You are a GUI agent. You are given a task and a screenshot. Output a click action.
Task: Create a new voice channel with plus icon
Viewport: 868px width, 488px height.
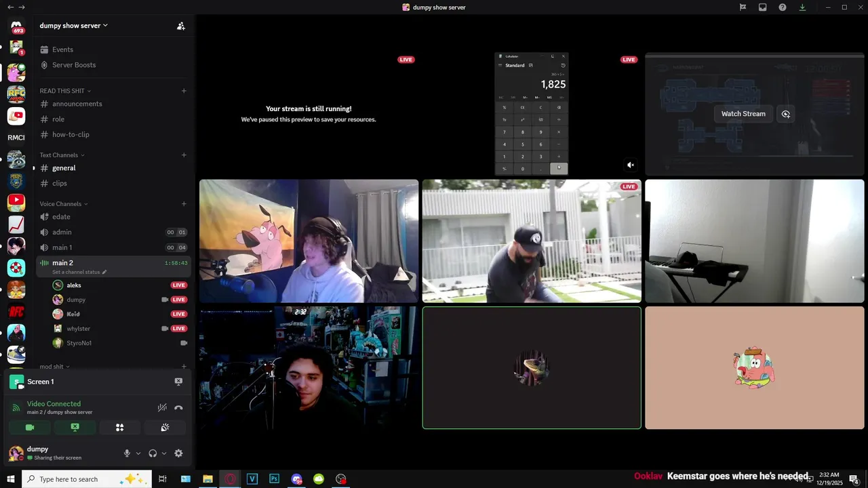(184, 204)
